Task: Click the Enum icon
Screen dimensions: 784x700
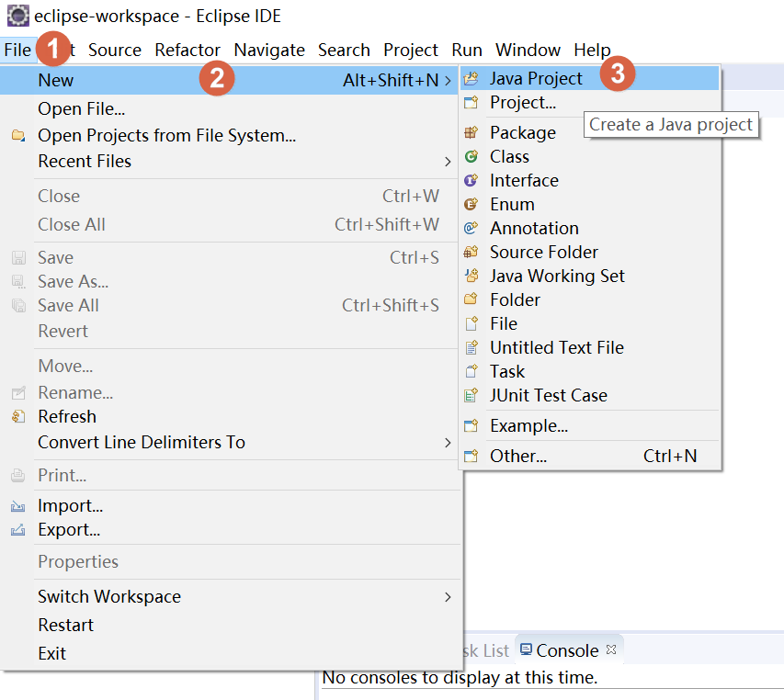Action: click(472, 204)
